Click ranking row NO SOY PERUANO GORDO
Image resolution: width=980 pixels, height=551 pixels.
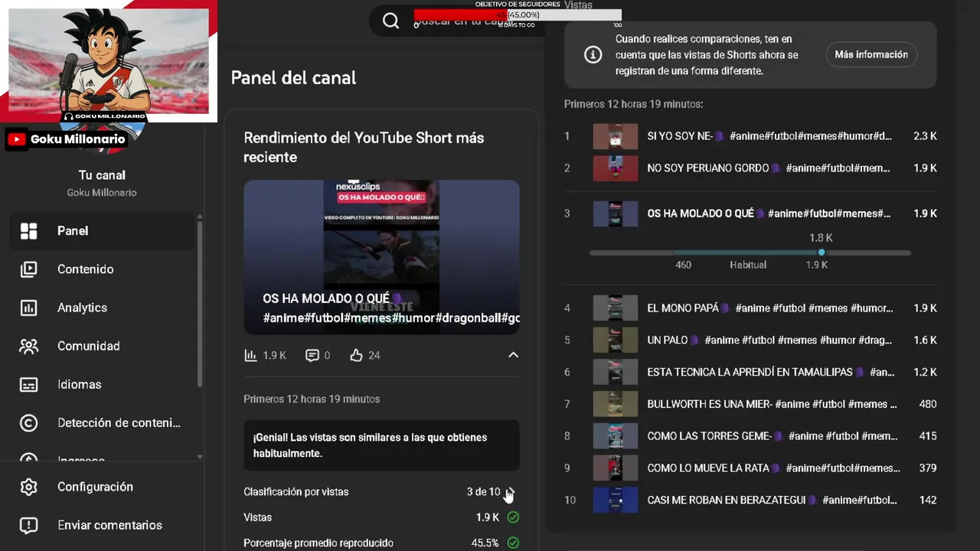[x=750, y=168]
